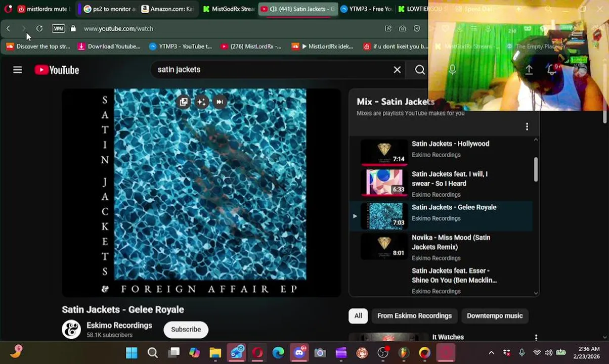Open the Eskimo Recordings channel avatar

point(71,330)
